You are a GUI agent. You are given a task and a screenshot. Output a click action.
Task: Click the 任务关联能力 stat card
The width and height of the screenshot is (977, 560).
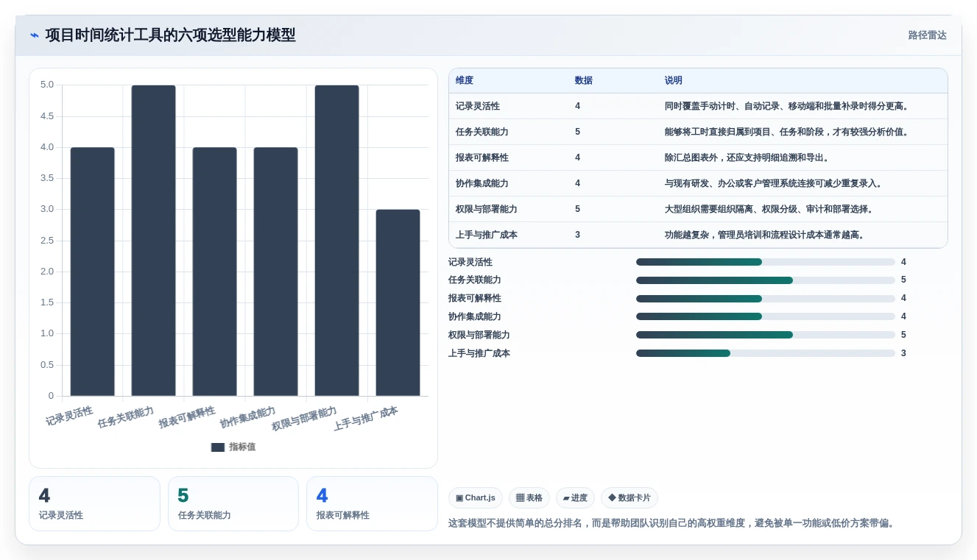point(233,503)
